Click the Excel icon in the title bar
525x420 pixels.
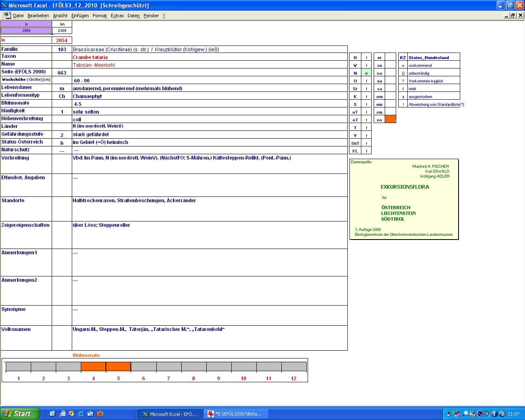click(x=4, y=5)
